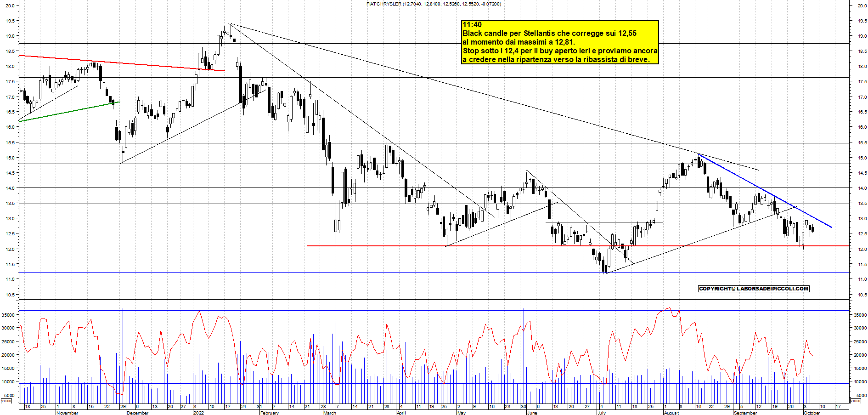Screen dimensions: 868x415
Task: Click 10000 on the right volume axis
Action: pos(859,382)
